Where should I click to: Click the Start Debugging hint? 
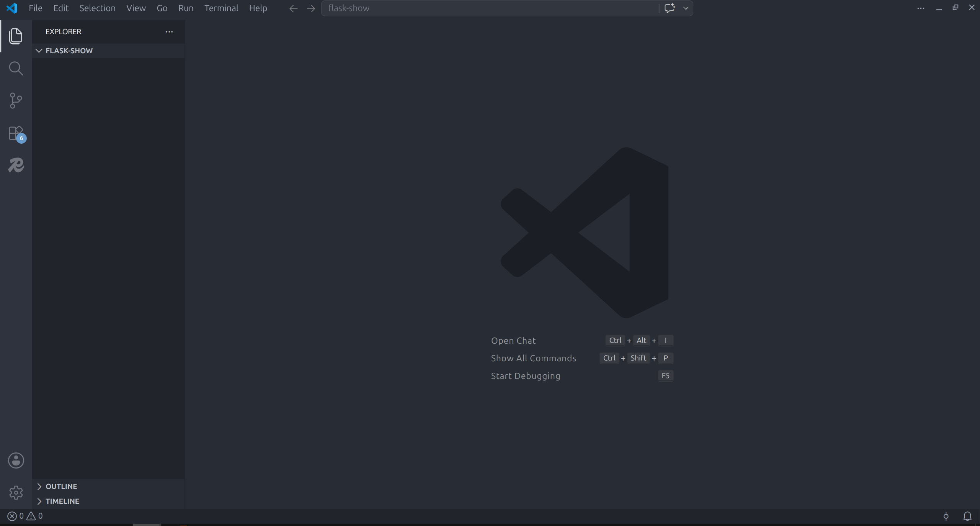(x=526, y=376)
